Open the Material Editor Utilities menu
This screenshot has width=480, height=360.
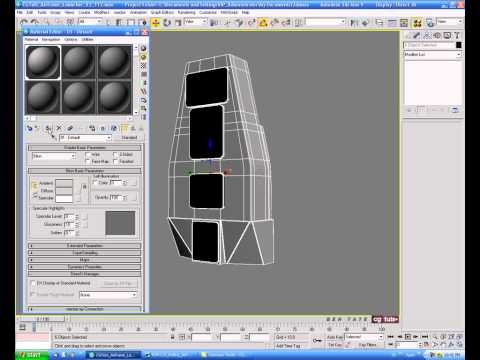[x=87, y=39]
